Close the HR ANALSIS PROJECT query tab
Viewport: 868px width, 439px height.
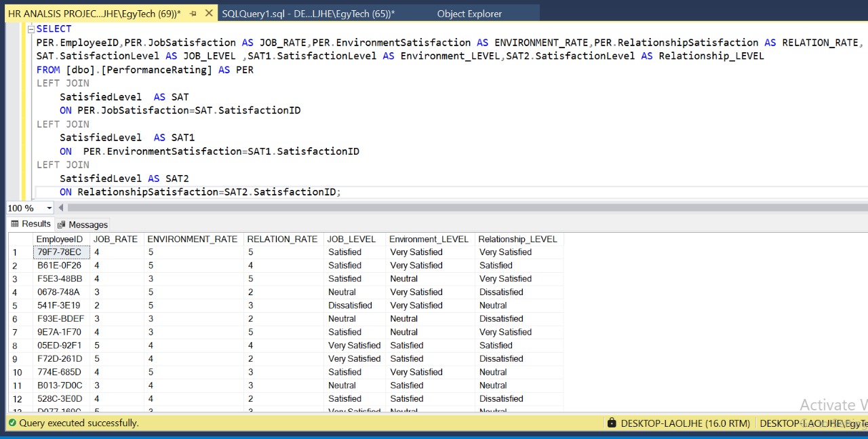tap(208, 14)
